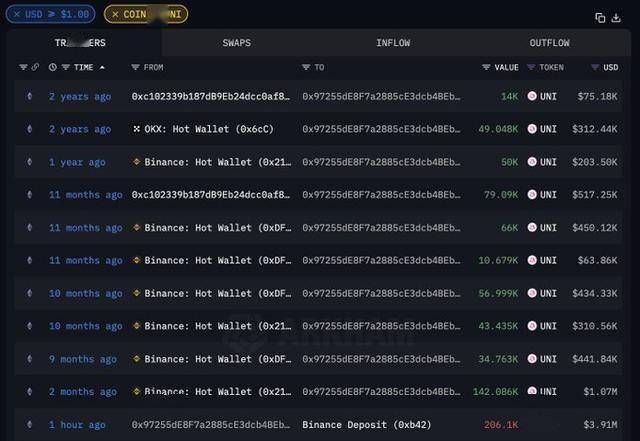Open sender address on $75.18K row

[211, 96]
